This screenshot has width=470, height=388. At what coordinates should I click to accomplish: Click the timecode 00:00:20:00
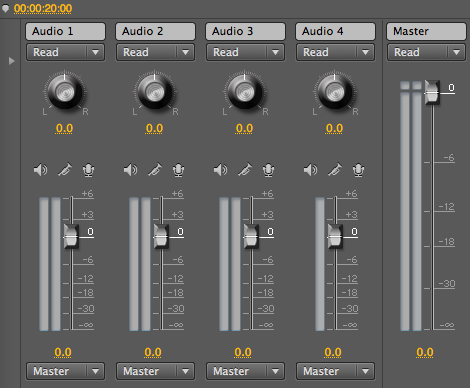pos(43,8)
